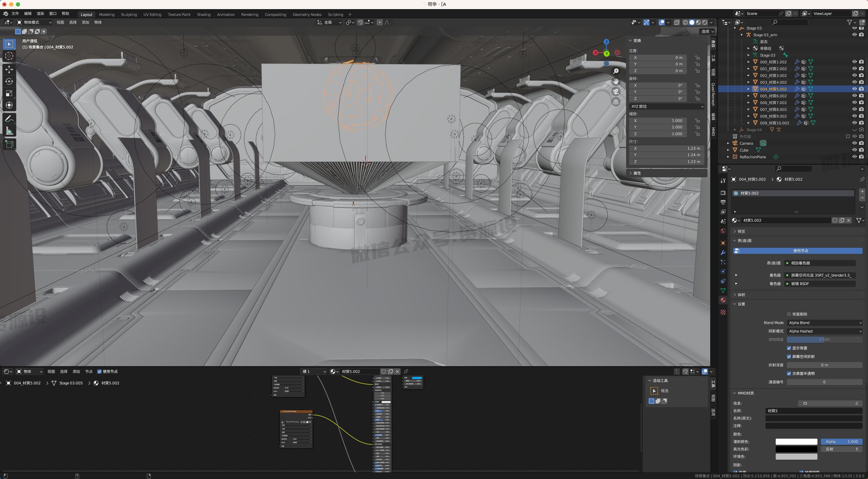Screen dimensions: 868x479
Task: Click the pan hand icon in the viewport
Action: click(616, 81)
